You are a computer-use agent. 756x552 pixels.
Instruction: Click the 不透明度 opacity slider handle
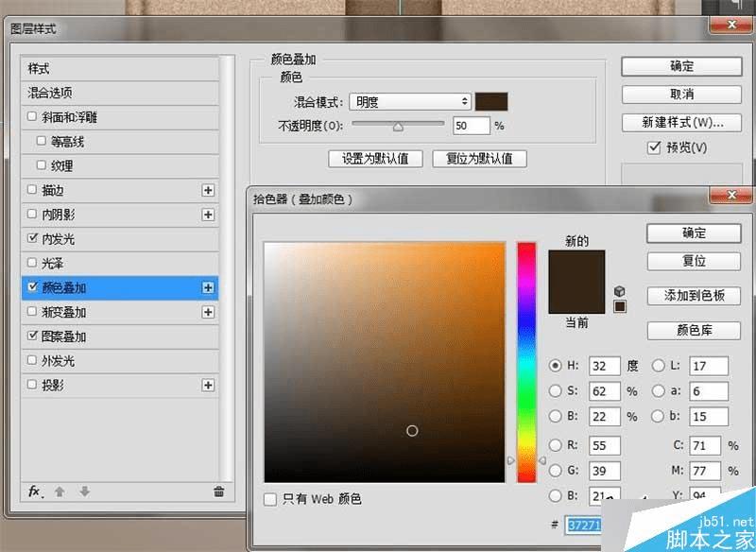pos(398,127)
